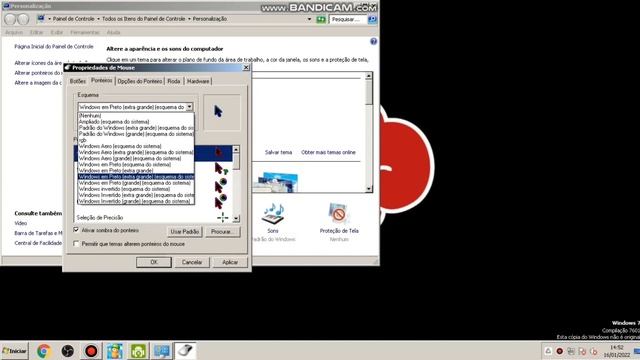640x360 pixels.
Task: Open the Arquivo menu
Action: (x=14, y=32)
